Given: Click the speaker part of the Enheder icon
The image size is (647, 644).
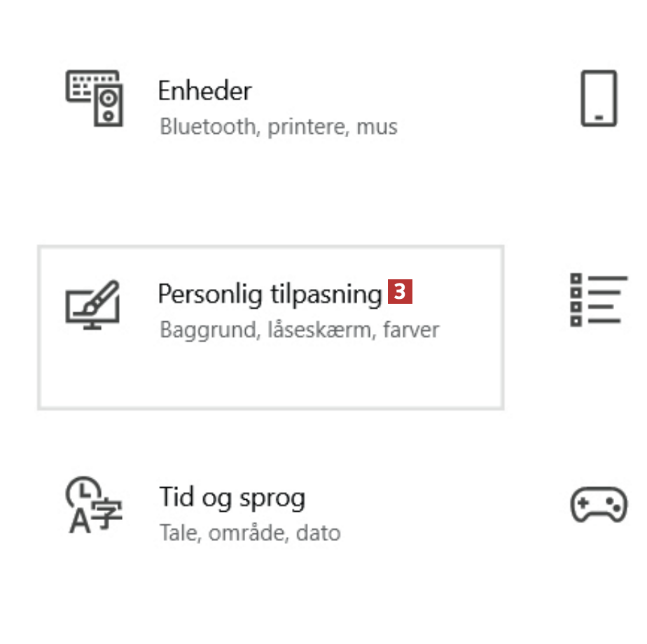Looking at the screenshot, I should pyautogui.click(x=109, y=105).
